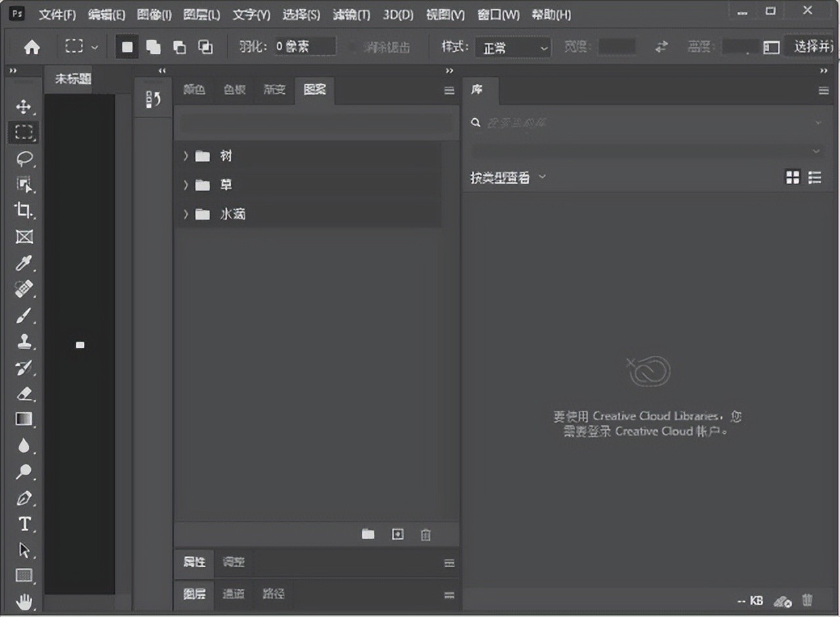
Task: Select the Eyedropper tool
Action: (24, 263)
